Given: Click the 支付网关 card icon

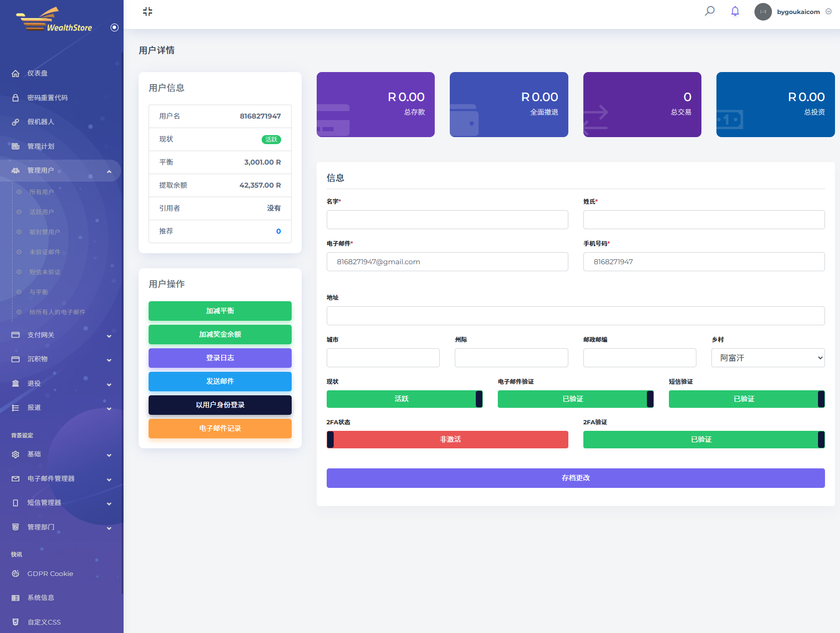Looking at the screenshot, I should pyautogui.click(x=16, y=335).
